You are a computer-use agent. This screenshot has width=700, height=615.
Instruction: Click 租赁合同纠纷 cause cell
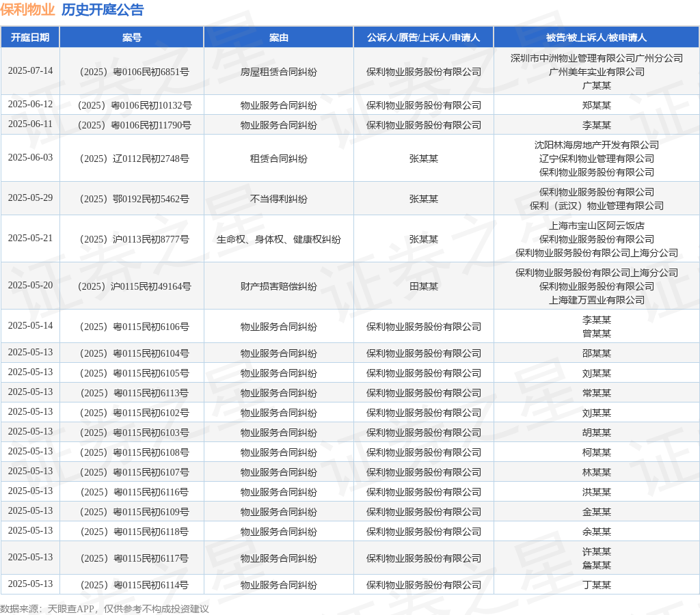click(x=279, y=159)
